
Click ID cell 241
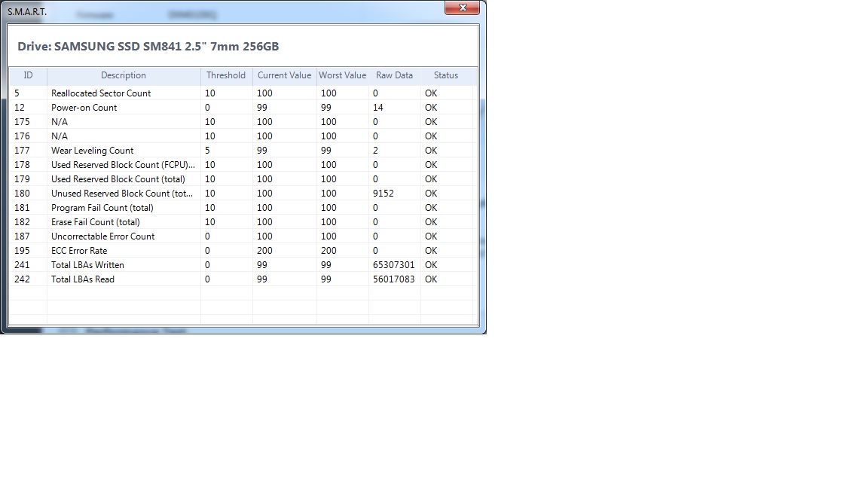22,265
